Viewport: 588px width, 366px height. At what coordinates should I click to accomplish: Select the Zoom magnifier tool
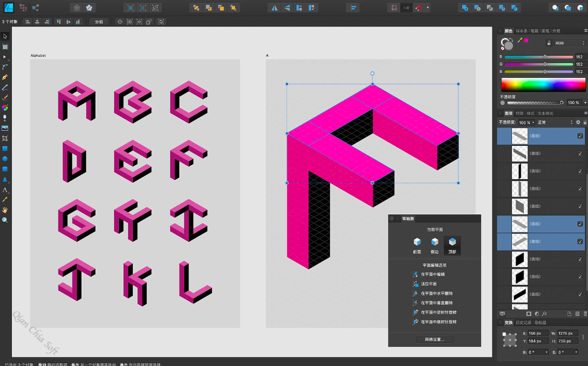point(5,220)
